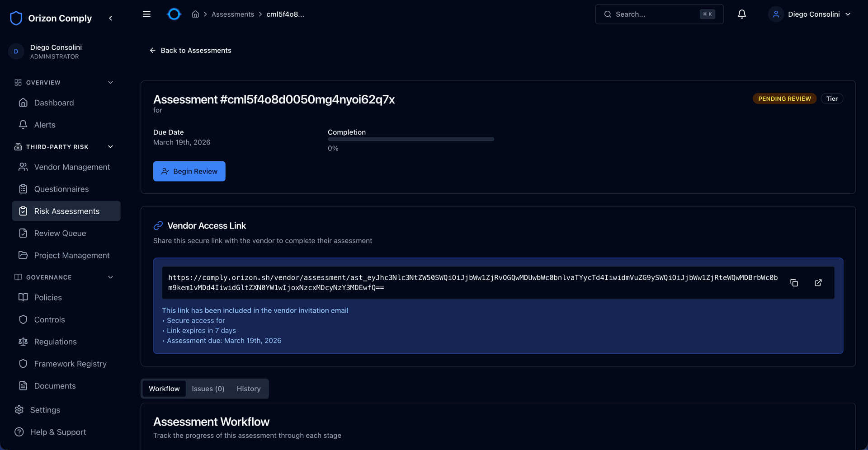
Task: Click the Alerts bell icon in sidebar
Action: click(23, 125)
